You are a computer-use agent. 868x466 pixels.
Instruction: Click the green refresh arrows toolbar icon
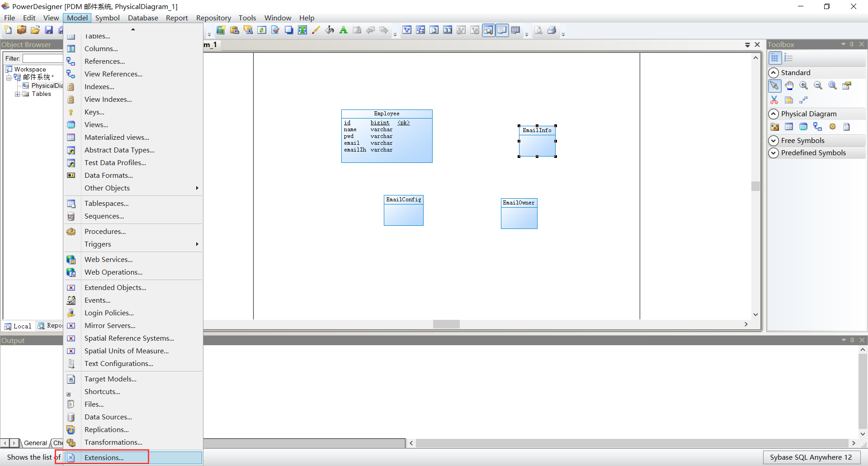[262, 30]
